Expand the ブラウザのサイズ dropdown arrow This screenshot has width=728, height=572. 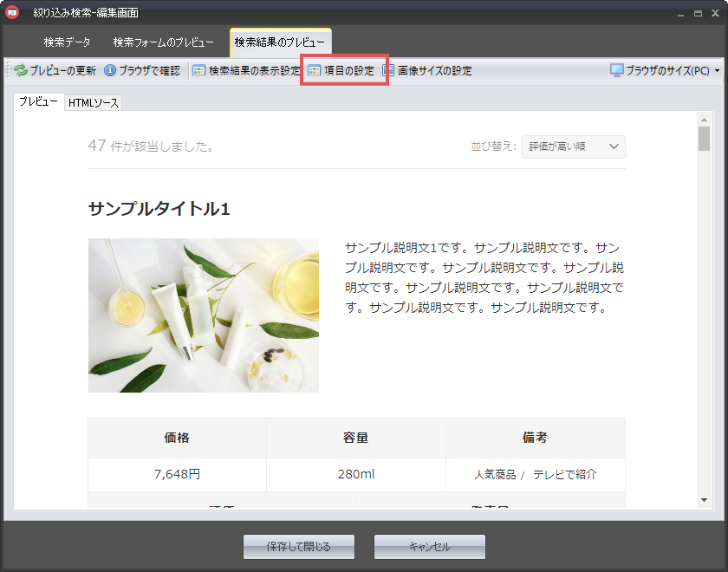pos(717,71)
